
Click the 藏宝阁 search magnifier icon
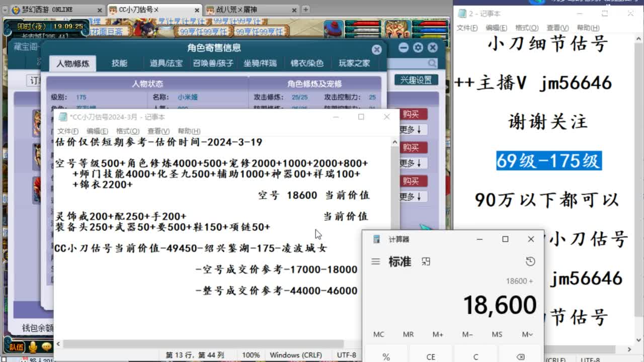coord(433,63)
